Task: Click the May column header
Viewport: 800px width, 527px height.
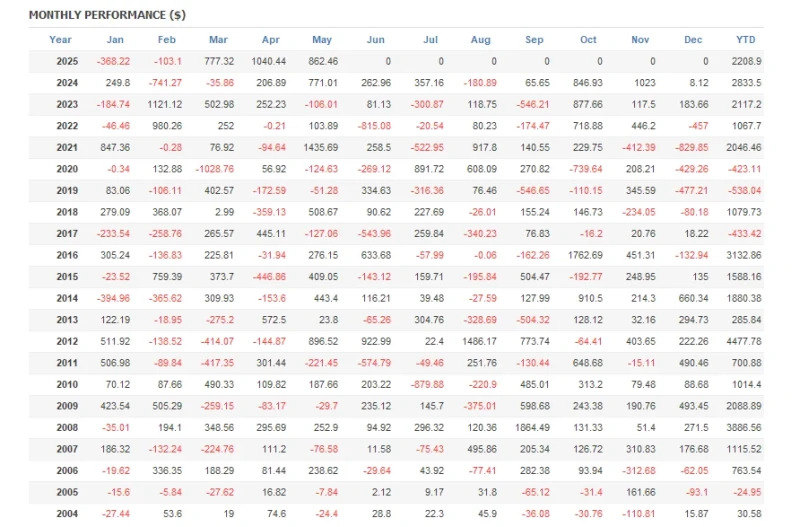Action: (322, 40)
